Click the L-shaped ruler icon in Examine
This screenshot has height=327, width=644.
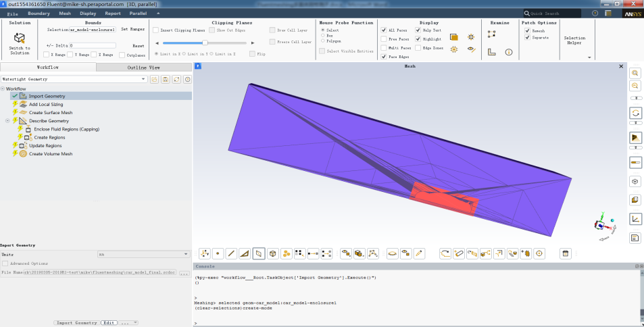(x=492, y=52)
